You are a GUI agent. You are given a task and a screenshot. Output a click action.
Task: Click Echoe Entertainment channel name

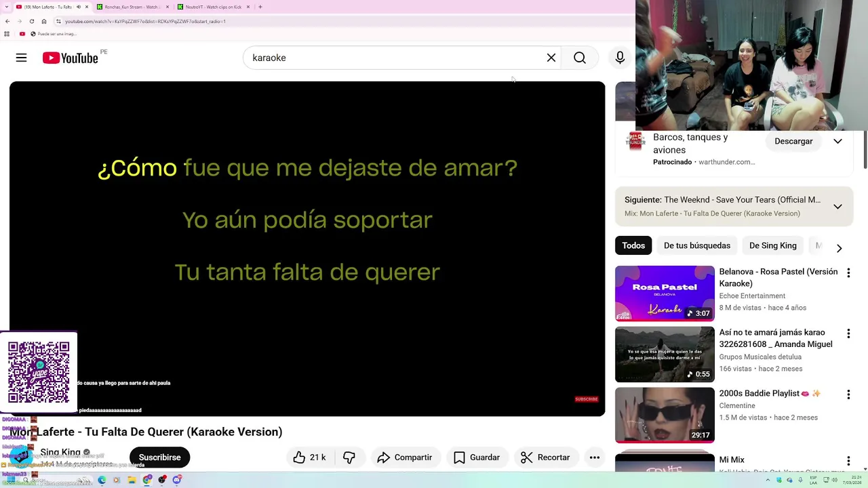pos(752,296)
